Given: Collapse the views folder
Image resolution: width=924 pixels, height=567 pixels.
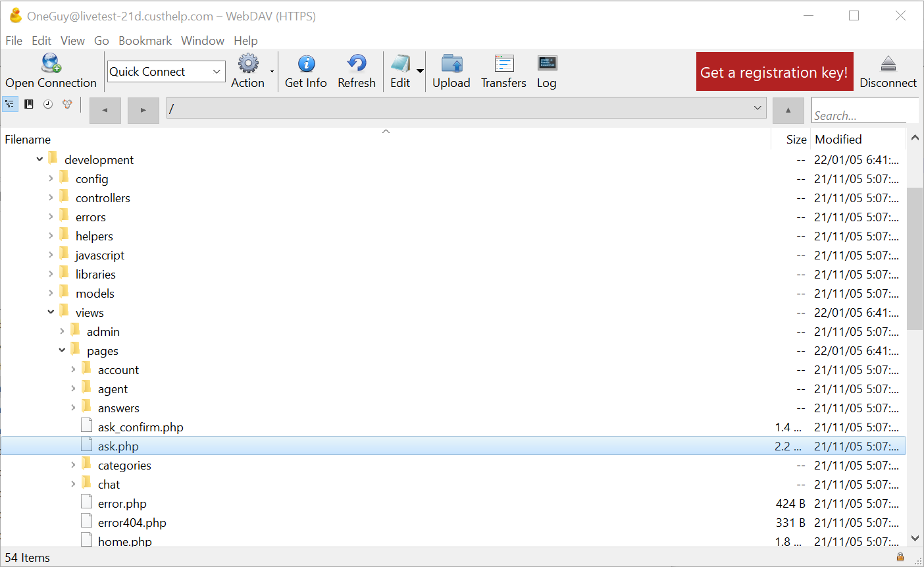Looking at the screenshot, I should click(51, 312).
